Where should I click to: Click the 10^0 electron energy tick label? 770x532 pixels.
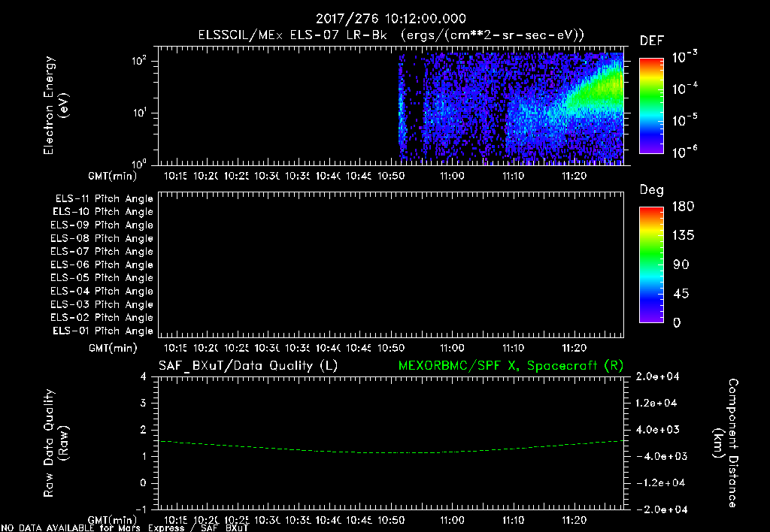pos(139,164)
